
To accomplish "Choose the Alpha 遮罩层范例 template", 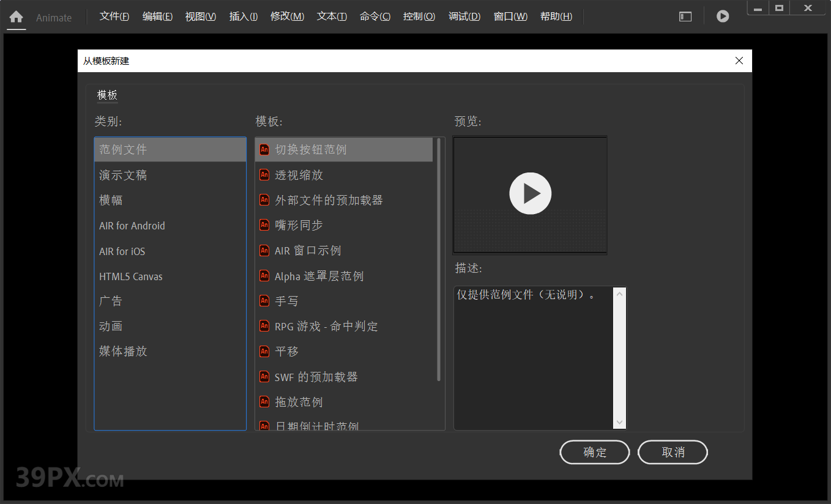I will click(344, 276).
